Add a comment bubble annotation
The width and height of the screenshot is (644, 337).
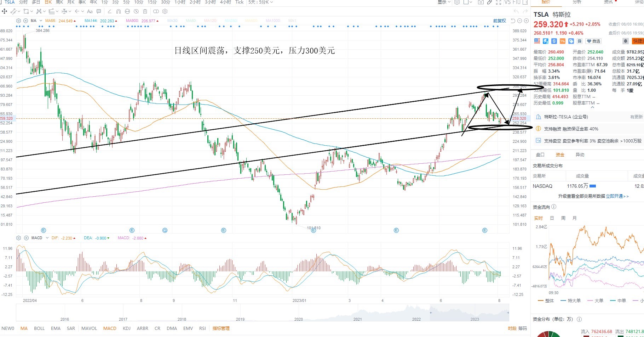pos(99,11)
